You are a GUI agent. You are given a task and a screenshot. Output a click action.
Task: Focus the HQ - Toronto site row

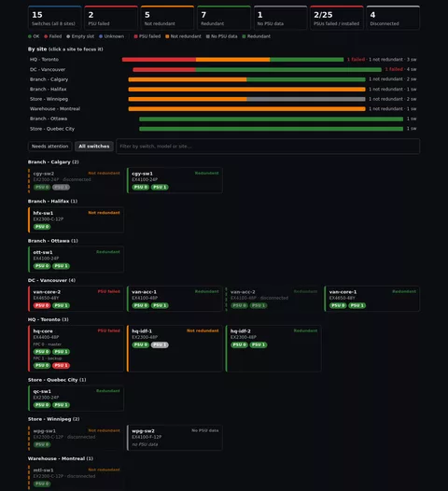pyautogui.click(x=223, y=60)
